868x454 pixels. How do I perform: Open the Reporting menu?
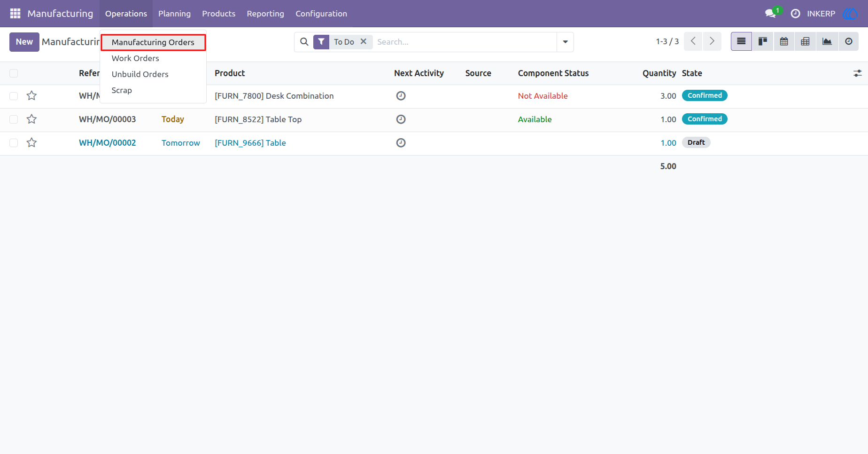tap(265, 14)
